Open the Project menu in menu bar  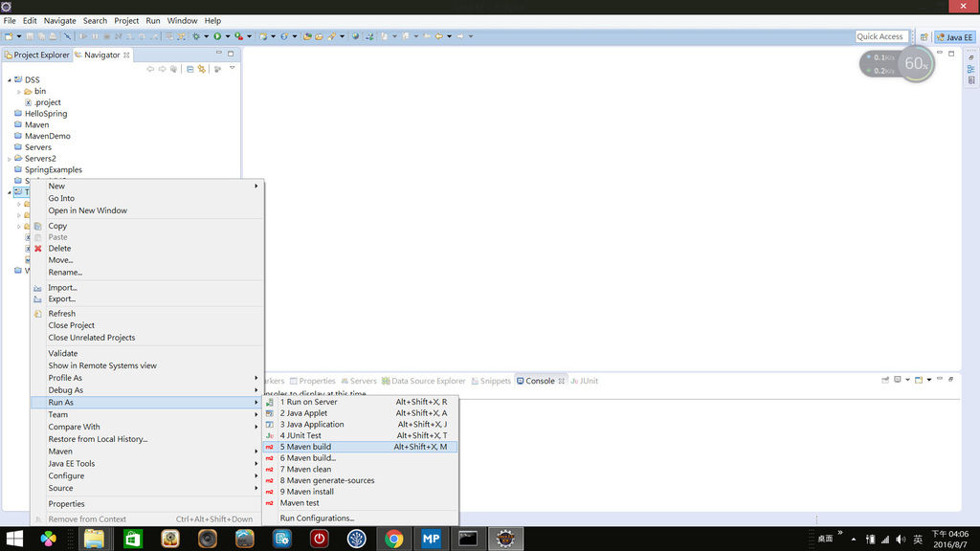[126, 21]
